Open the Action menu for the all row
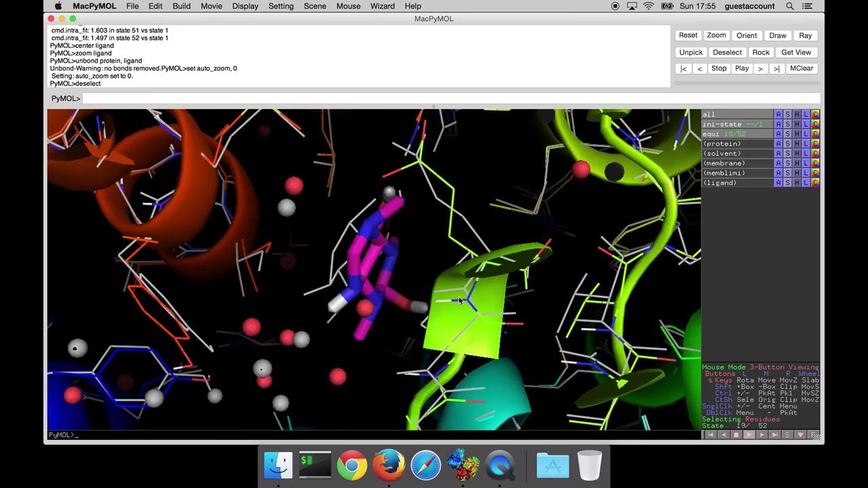This screenshot has height=488, width=868. pos(778,115)
